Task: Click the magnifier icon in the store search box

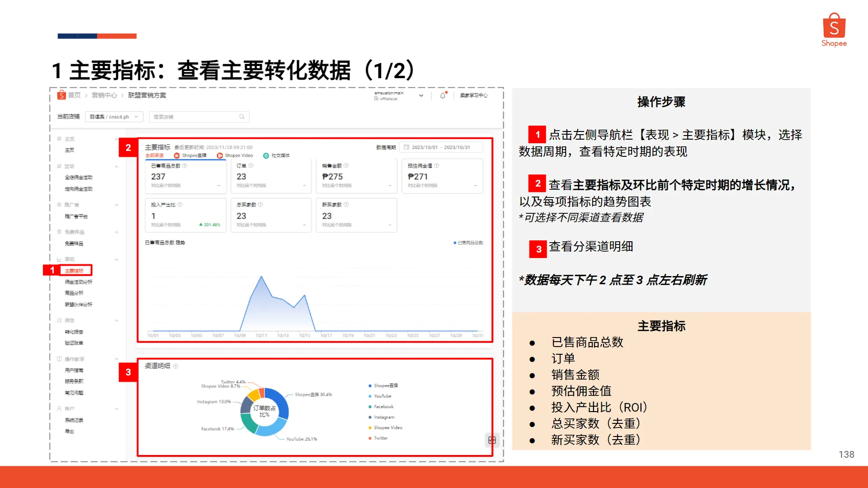Action: click(242, 117)
